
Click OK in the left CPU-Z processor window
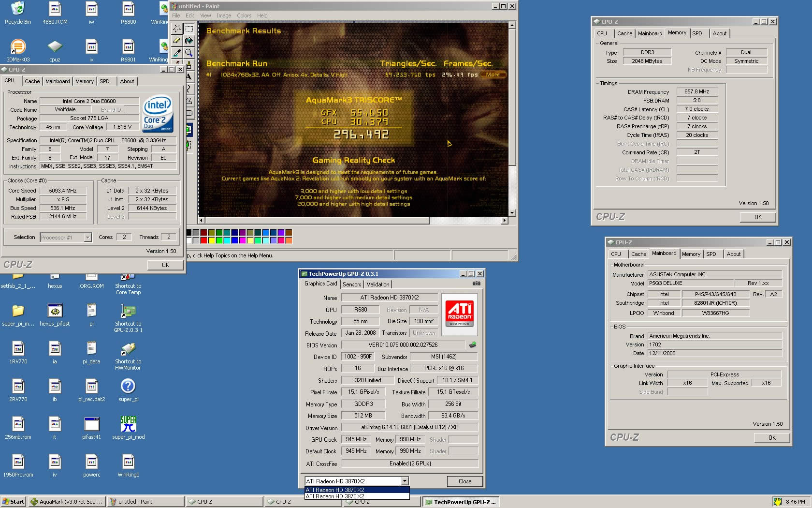pos(165,265)
